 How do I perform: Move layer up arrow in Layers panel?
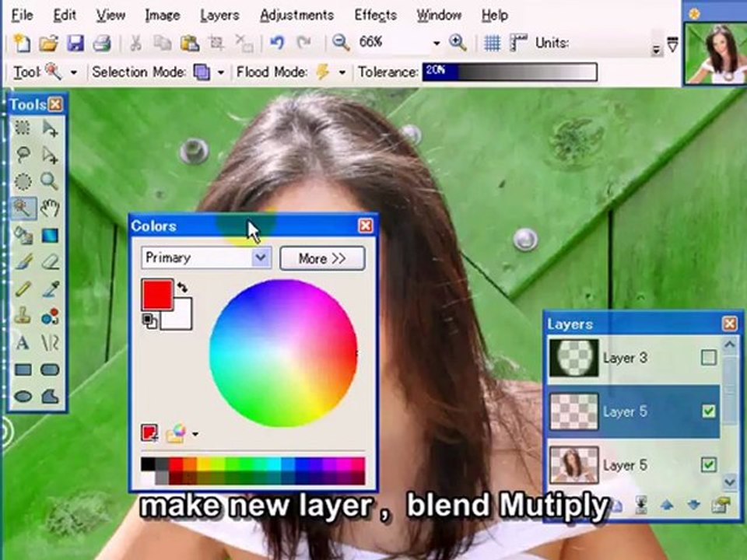coord(667,505)
